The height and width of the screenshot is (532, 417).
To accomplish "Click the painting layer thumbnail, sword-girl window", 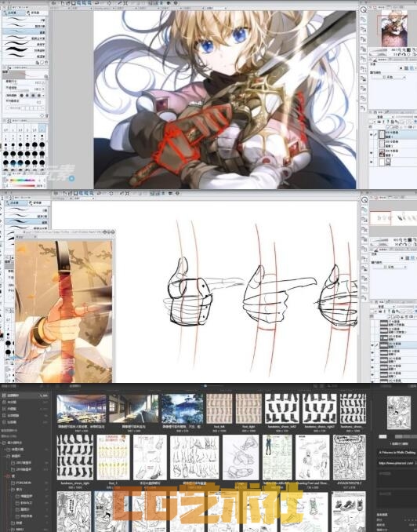I will (382, 153).
